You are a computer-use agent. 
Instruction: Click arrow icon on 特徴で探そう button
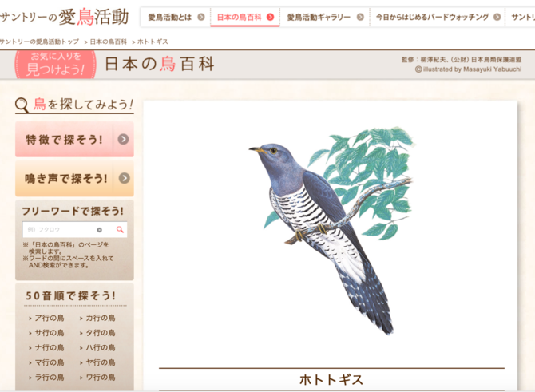click(x=123, y=139)
